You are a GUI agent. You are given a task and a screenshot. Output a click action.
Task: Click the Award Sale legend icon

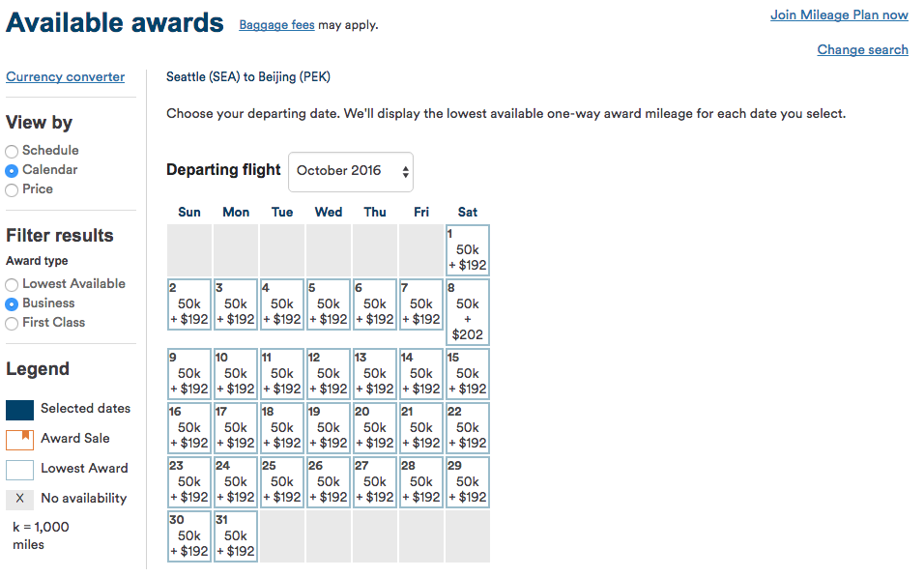[20, 440]
